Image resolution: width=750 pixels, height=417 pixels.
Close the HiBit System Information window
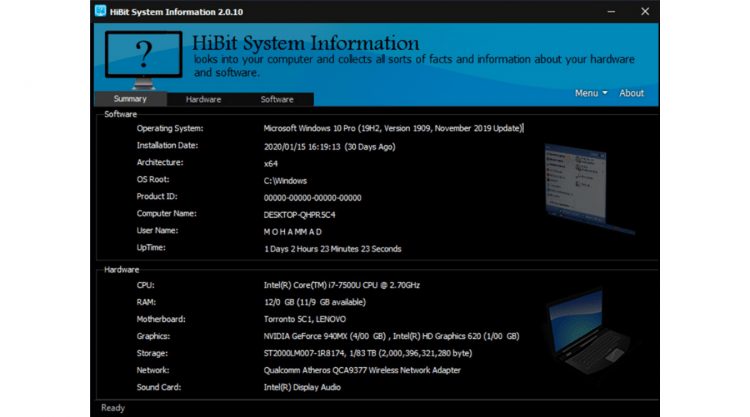point(645,11)
